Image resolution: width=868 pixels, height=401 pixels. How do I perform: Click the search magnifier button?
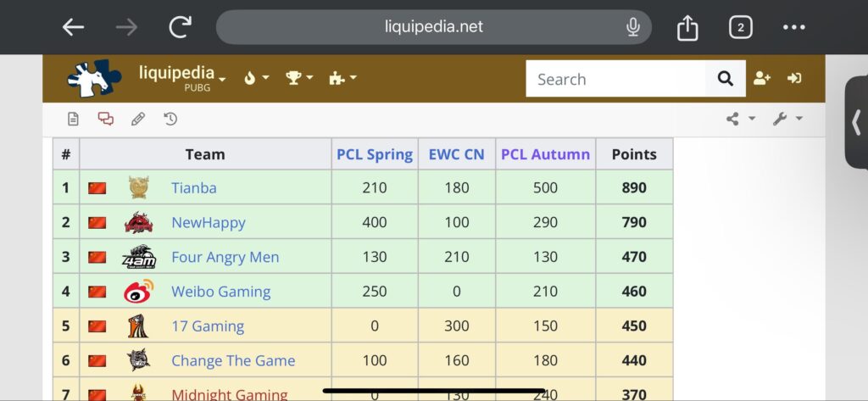point(725,79)
